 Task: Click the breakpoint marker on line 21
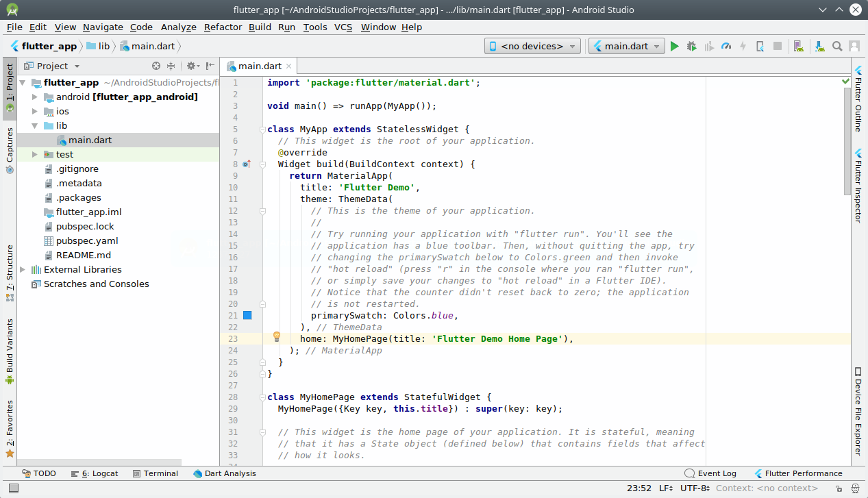coord(247,315)
